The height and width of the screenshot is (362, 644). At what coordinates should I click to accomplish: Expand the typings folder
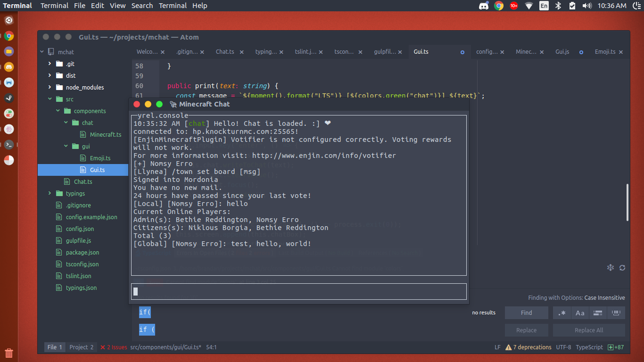coord(50,193)
